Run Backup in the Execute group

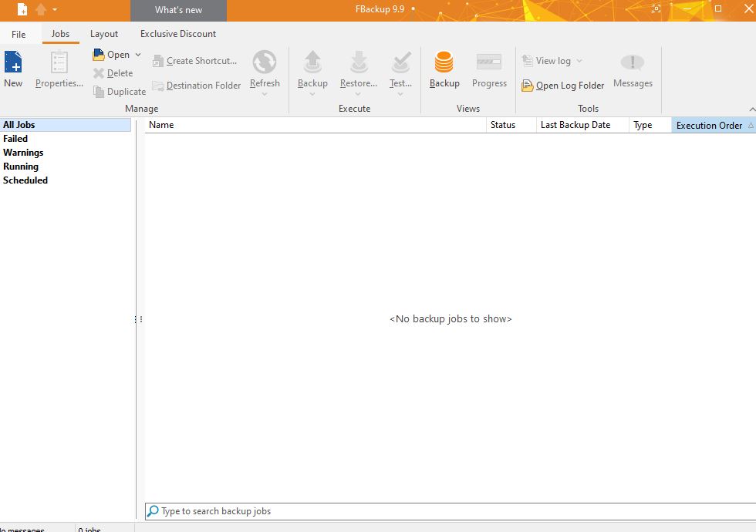312,69
